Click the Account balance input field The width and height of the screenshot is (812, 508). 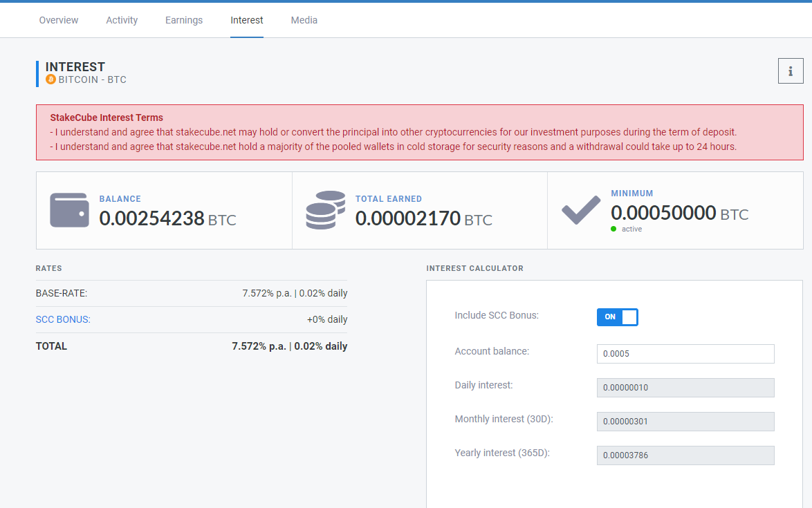(685, 354)
